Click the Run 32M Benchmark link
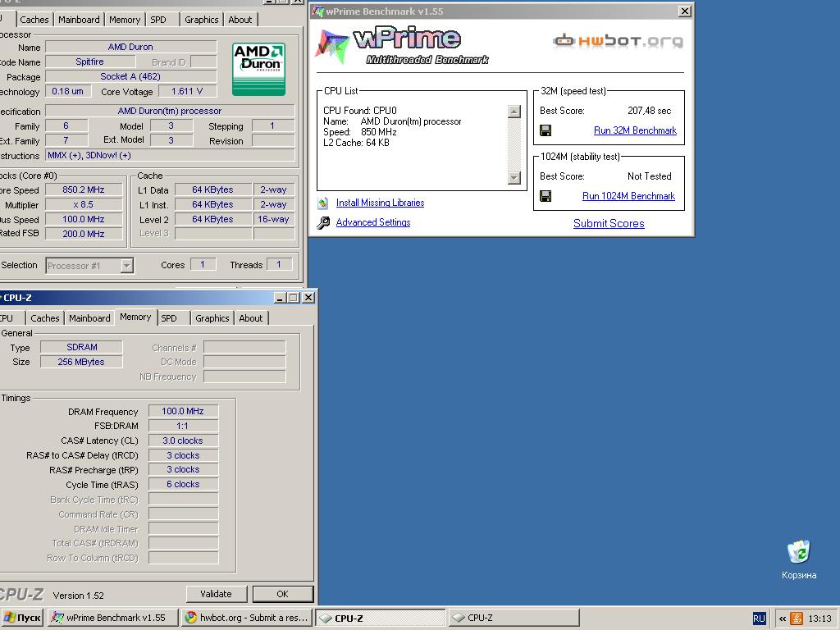The width and height of the screenshot is (840, 630). point(635,130)
